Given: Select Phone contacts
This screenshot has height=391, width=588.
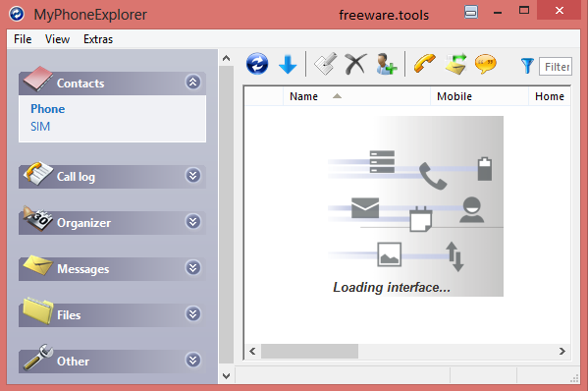Looking at the screenshot, I should click(48, 109).
